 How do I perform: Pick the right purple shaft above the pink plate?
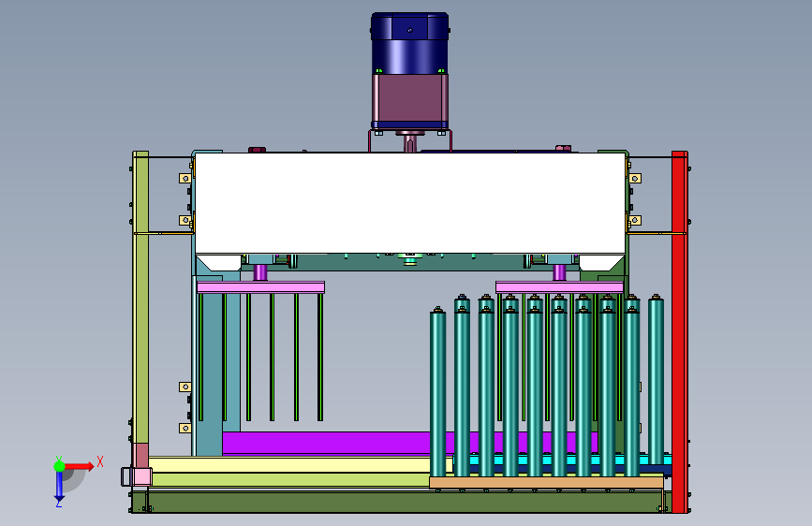559,272
